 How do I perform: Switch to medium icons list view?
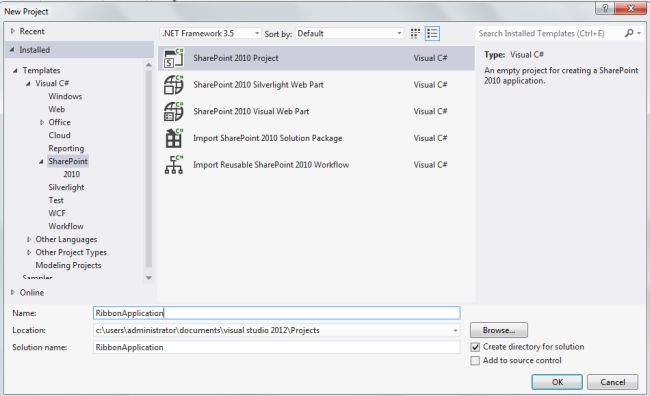coord(432,34)
